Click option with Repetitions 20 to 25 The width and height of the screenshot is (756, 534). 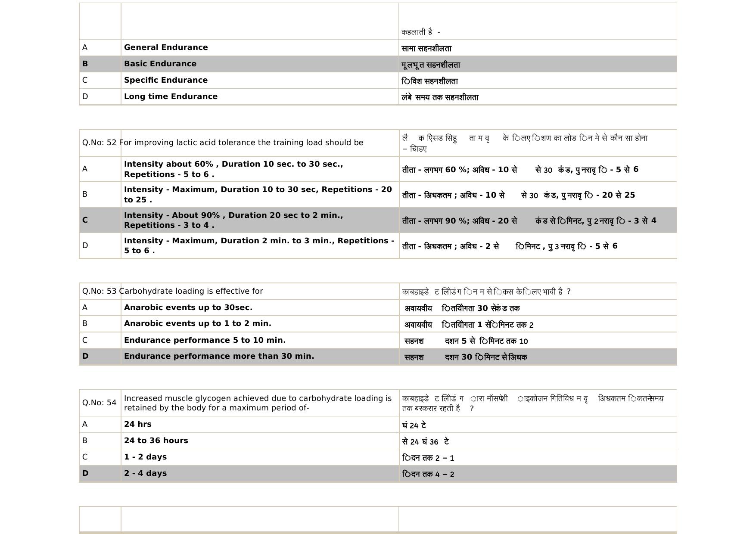(x=258, y=194)
